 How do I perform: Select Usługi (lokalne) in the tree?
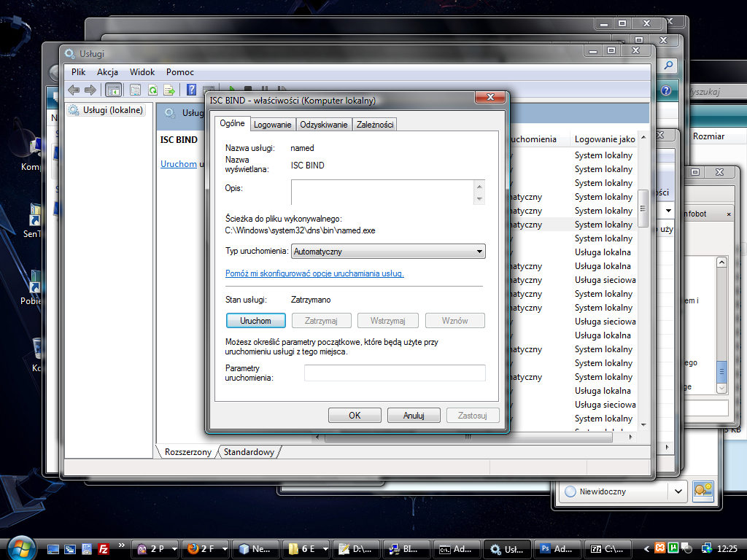112,110
